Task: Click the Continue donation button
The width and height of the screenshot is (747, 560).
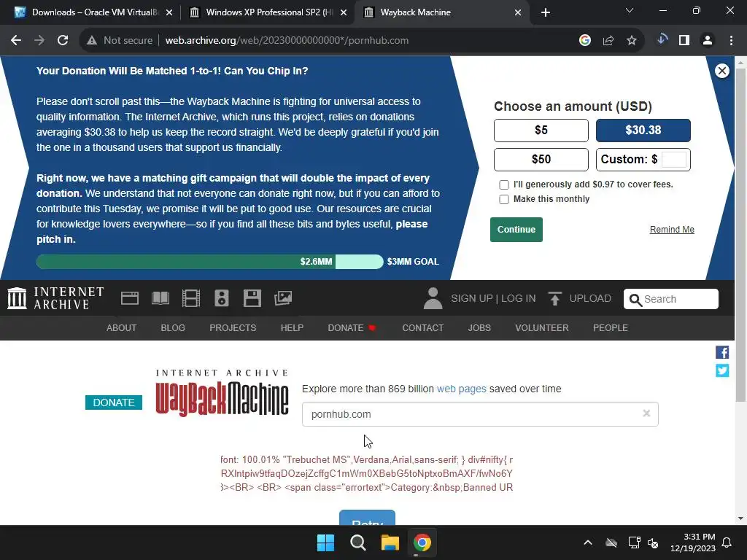Action: pyautogui.click(x=516, y=230)
